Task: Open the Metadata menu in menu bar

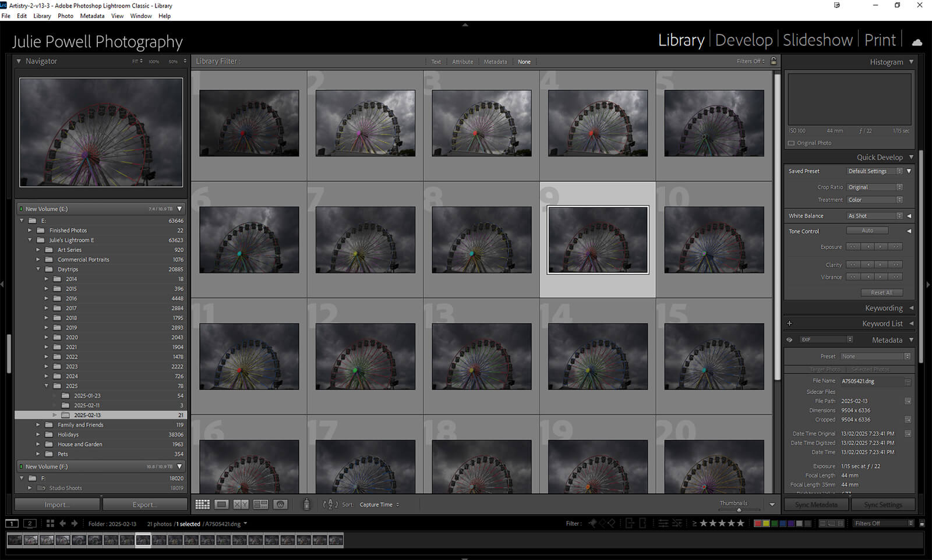Action: click(x=92, y=16)
